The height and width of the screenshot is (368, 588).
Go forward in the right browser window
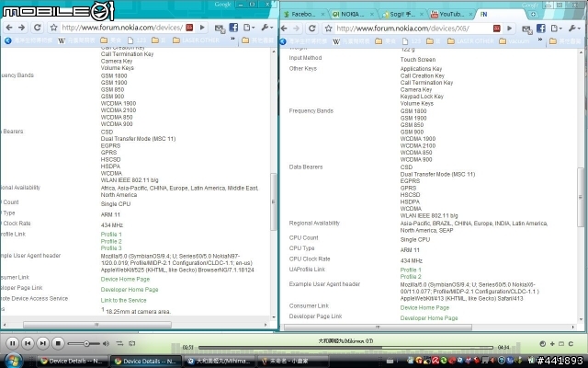[x=296, y=29]
